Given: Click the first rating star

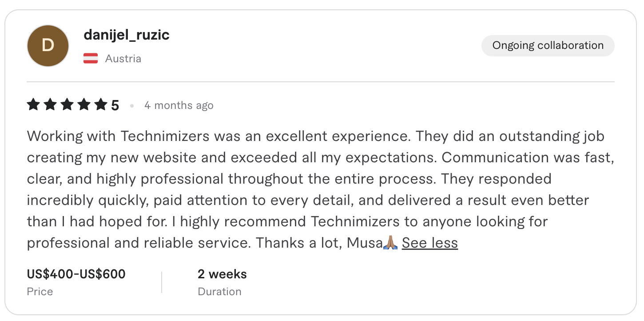Looking at the screenshot, I should tap(33, 105).
